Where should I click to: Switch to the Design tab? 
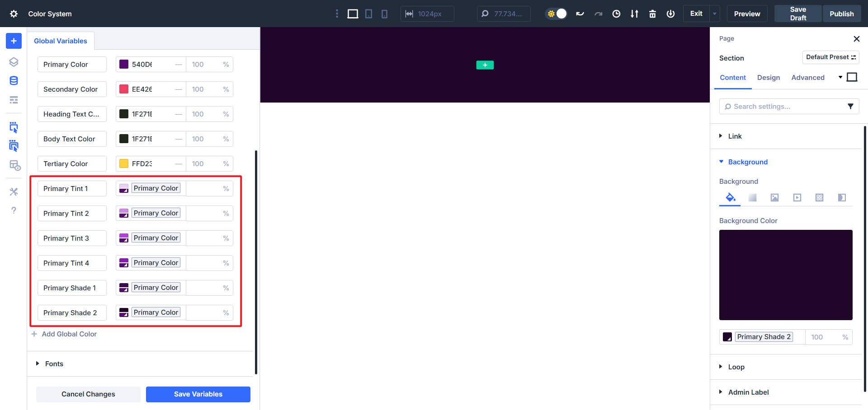pyautogui.click(x=769, y=77)
